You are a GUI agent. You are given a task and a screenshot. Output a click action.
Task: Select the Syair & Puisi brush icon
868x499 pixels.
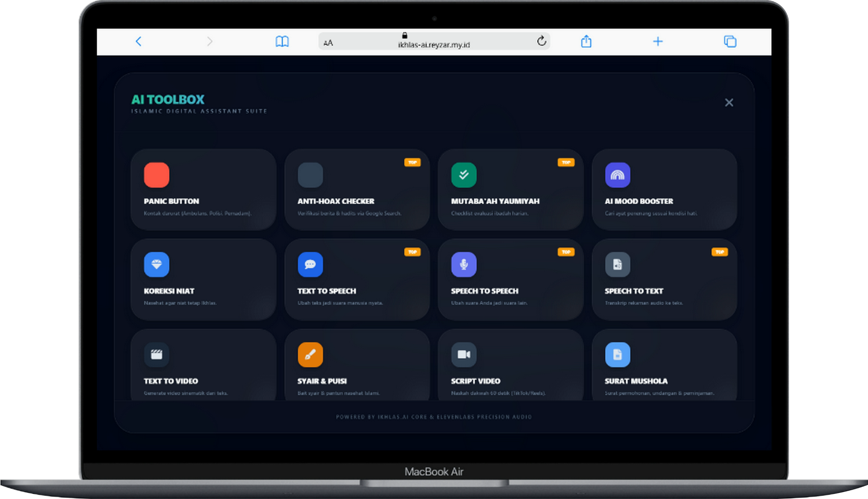(310, 355)
